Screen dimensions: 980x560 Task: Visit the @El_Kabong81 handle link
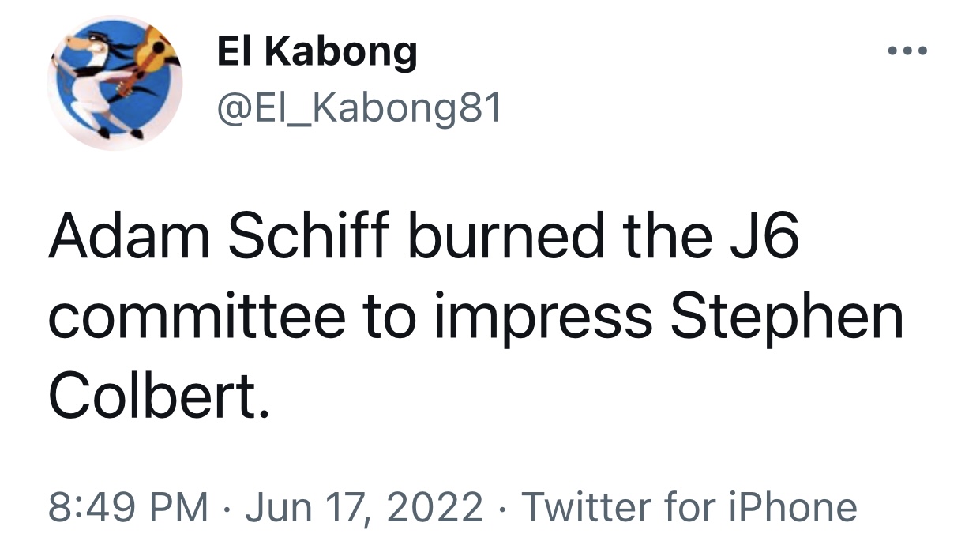pyautogui.click(x=359, y=110)
